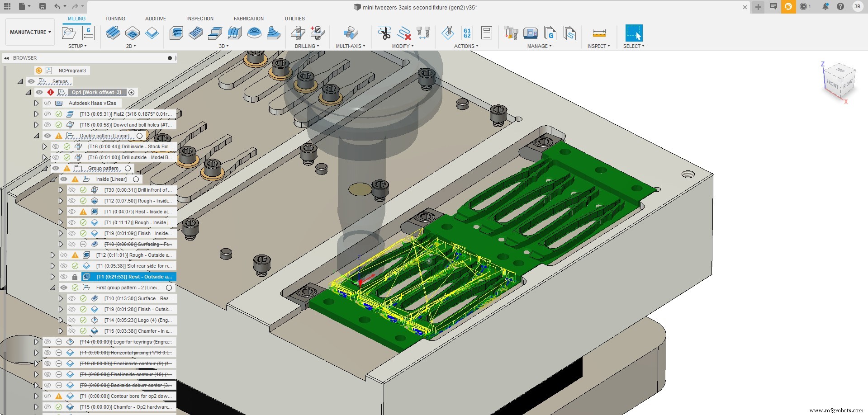Select the Drill tool in the Drilling panel
The width and height of the screenshot is (868, 415).
pos(297,33)
